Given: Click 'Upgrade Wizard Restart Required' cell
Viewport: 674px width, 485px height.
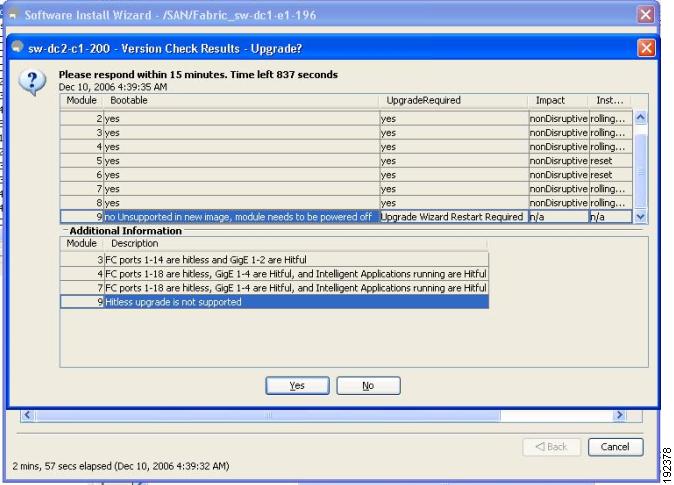Looking at the screenshot, I should 454,216.
